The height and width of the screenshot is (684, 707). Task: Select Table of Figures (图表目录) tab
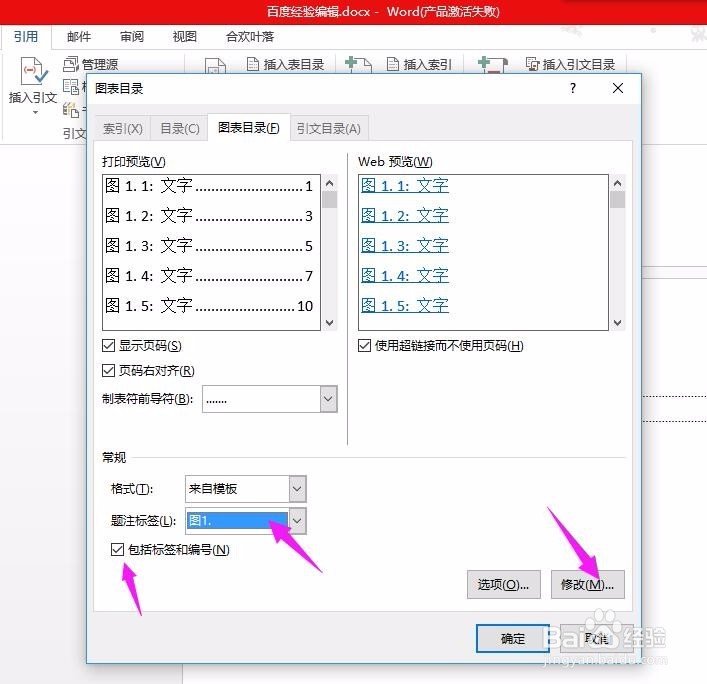point(248,128)
